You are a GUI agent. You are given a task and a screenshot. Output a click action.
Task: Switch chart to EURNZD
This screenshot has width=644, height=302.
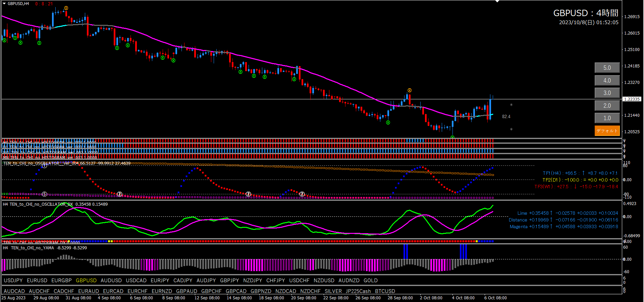(x=162, y=291)
